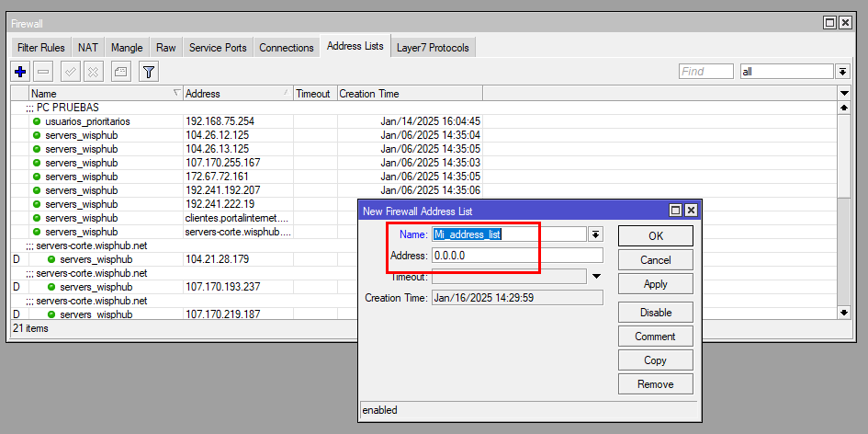This screenshot has width=868, height=434.
Task: Click the Find search box
Action: point(705,71)
